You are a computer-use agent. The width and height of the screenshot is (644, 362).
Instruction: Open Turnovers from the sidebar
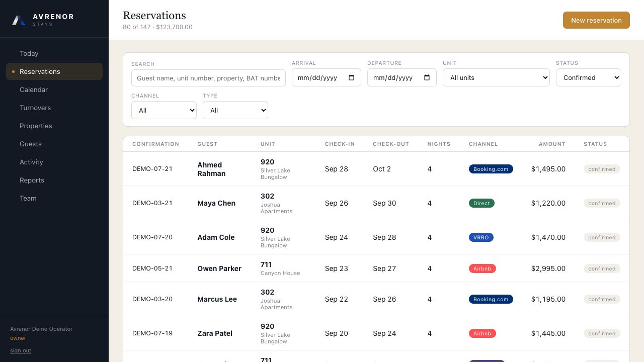click(54, 108)
